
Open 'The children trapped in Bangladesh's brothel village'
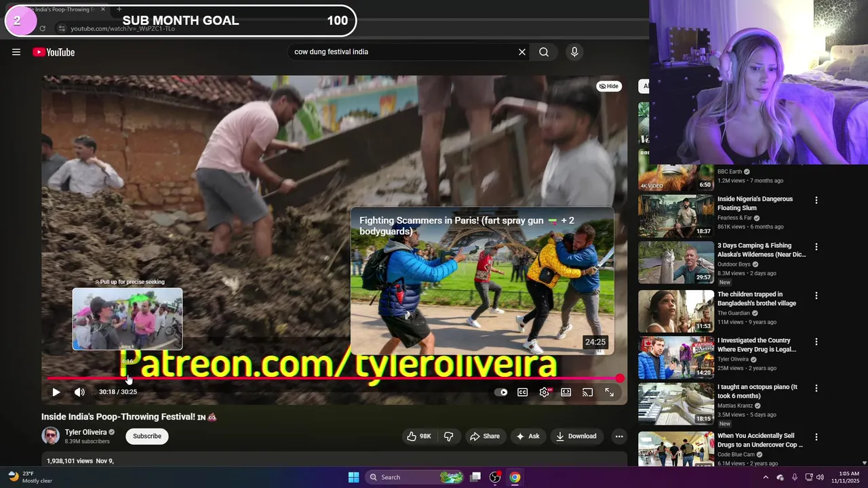tap(757, 299)
